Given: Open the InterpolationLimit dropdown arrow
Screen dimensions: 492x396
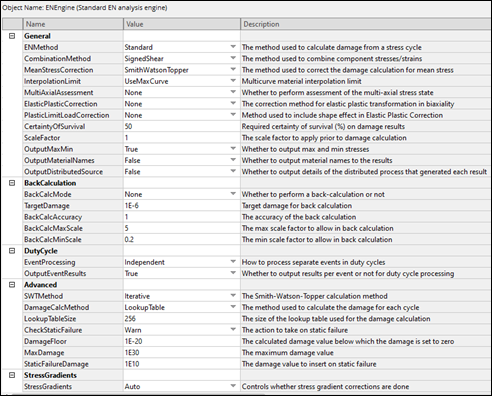Looking at the screenshot, I should [233, 81].
